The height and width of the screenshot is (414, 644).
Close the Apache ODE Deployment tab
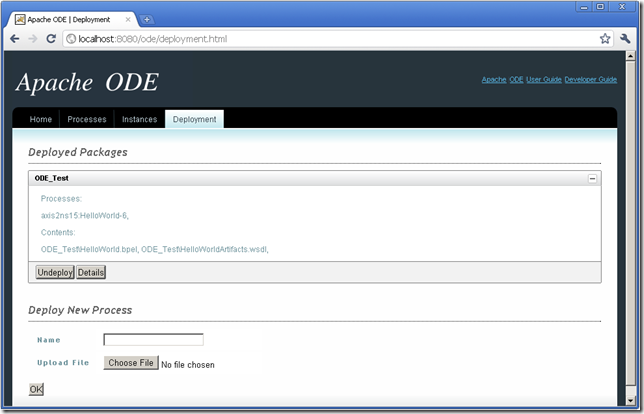coord(128,19)
